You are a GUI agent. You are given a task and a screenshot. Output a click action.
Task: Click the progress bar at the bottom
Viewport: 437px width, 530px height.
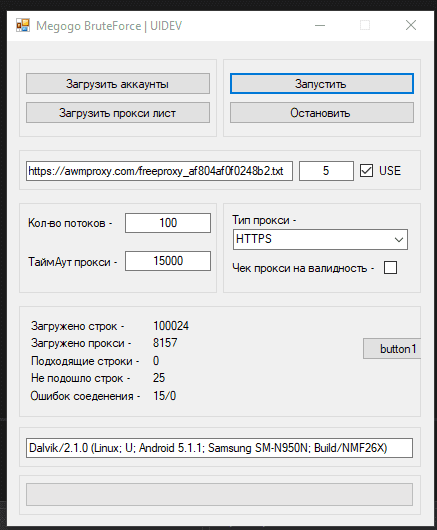(219, 495)
